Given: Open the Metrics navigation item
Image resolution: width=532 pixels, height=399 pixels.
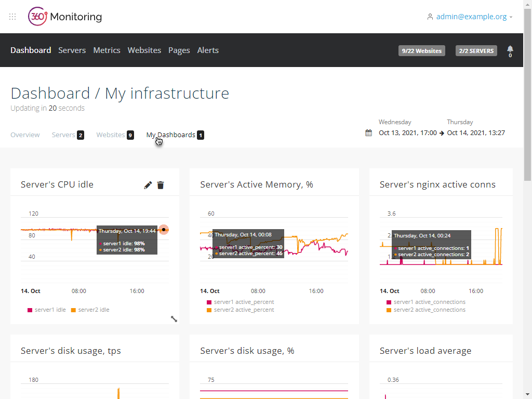Looking at the screenshot, I should [x=107, y=50].
